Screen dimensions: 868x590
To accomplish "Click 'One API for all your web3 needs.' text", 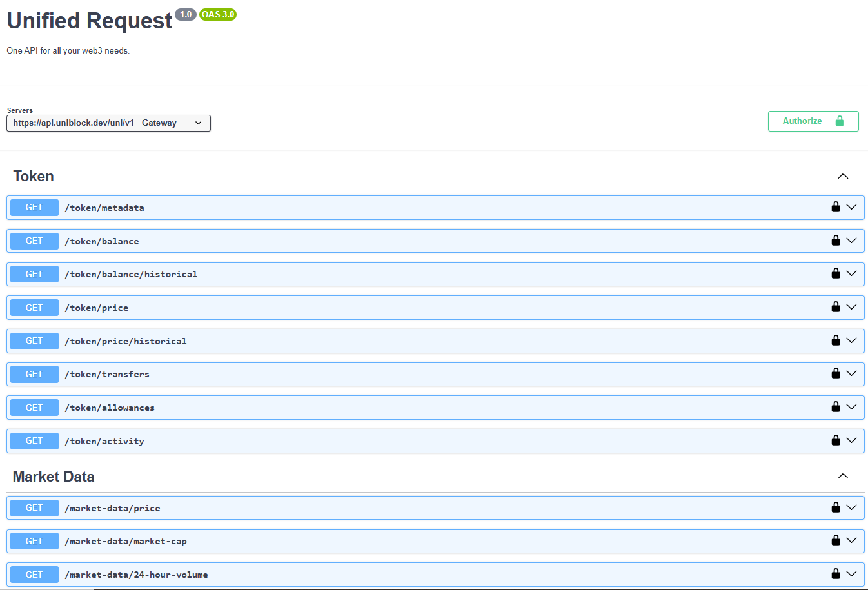I will point(68,50).
